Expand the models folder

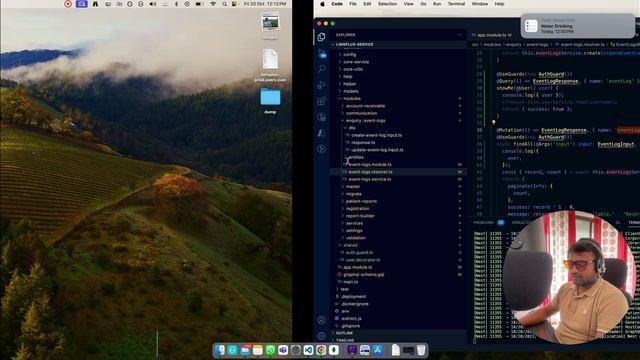(398, 91)
